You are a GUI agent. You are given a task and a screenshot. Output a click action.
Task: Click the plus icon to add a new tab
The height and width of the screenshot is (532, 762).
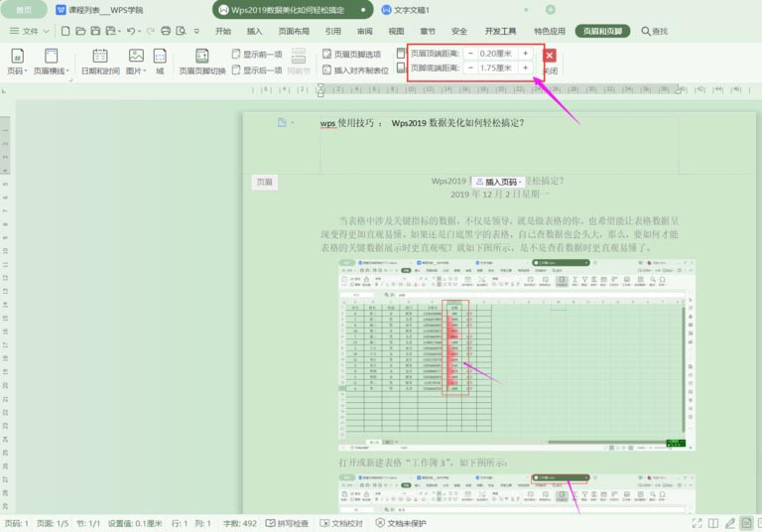[x=550, y=10]
